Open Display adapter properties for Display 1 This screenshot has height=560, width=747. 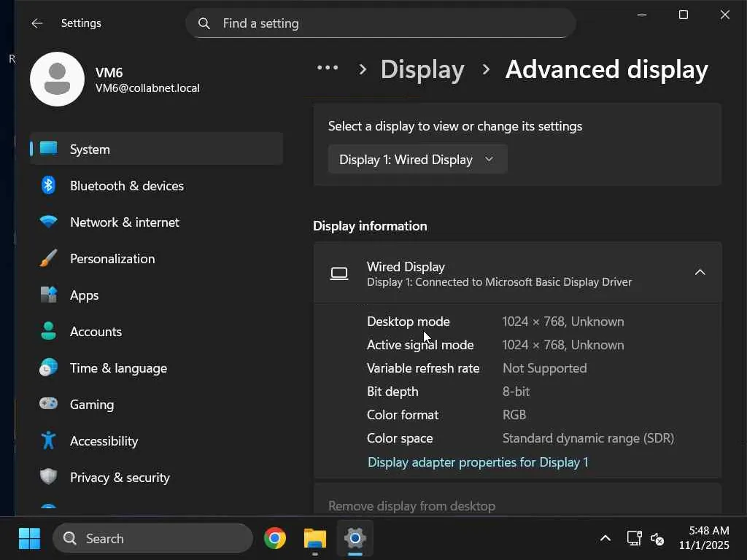478,462
